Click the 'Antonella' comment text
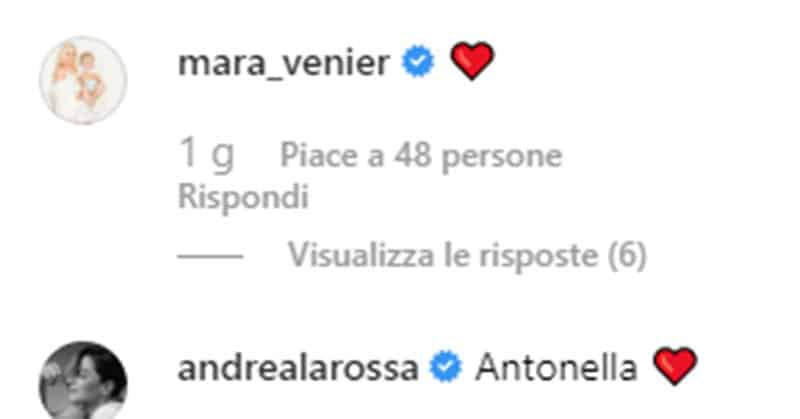This screenshot has width=800, height=419. coord(556,367)
